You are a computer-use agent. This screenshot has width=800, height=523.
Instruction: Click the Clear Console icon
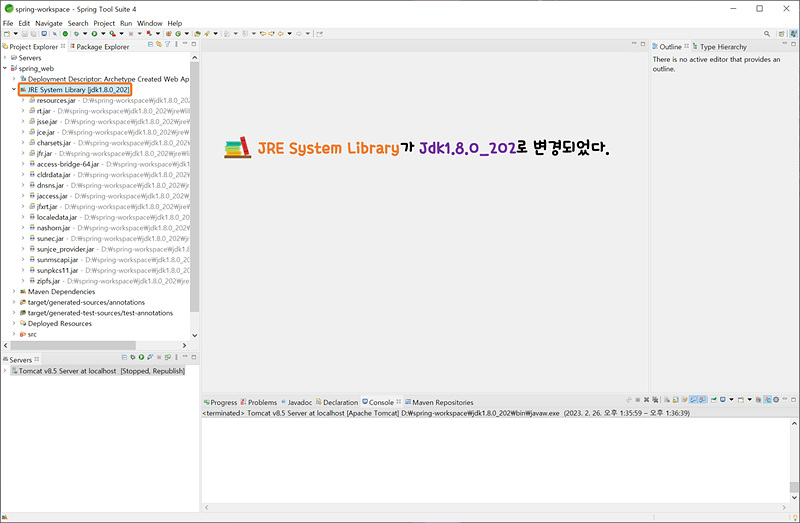pyautogui.click(x=666, y=400)
